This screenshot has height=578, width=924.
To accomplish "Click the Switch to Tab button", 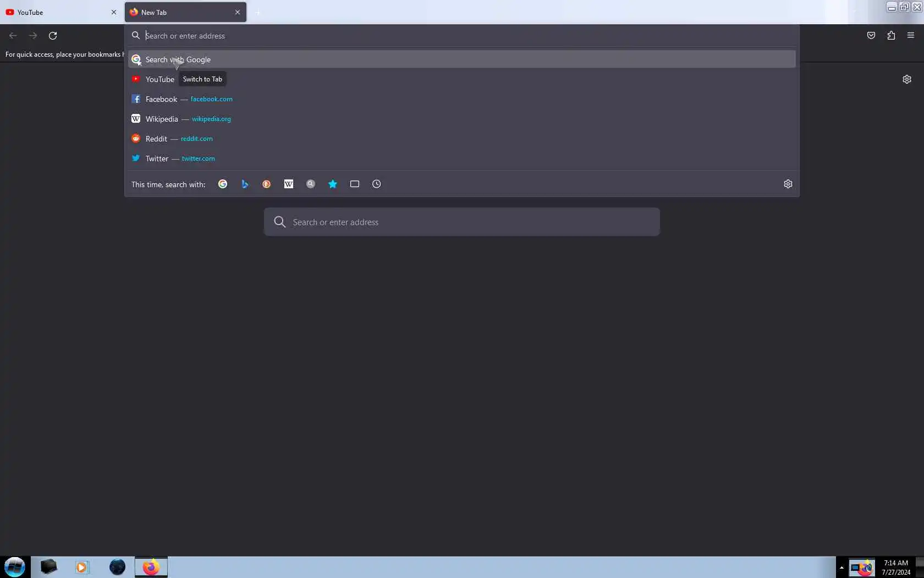I will 202,79.
